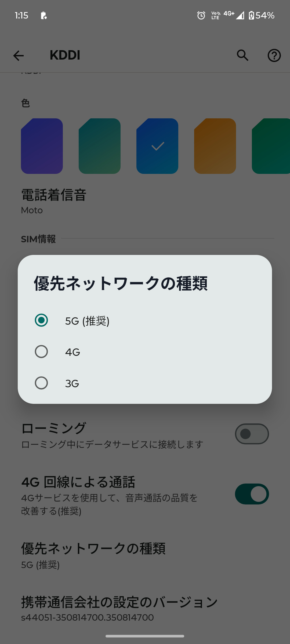Choose the purple SIM color swatch
The height and width of the screenshot is (644, 290).
click(x=42, y=146)
